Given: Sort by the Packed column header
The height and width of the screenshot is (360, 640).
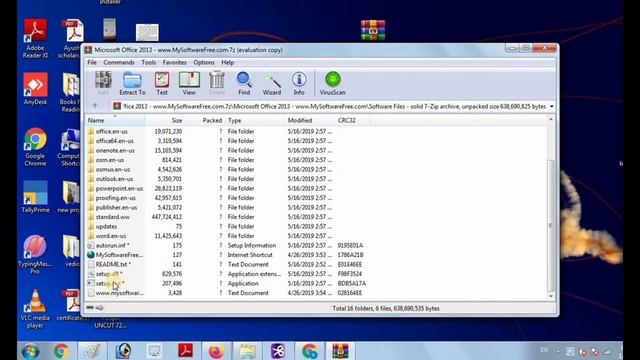Looking at the screenshot, I should coord(204,120).
